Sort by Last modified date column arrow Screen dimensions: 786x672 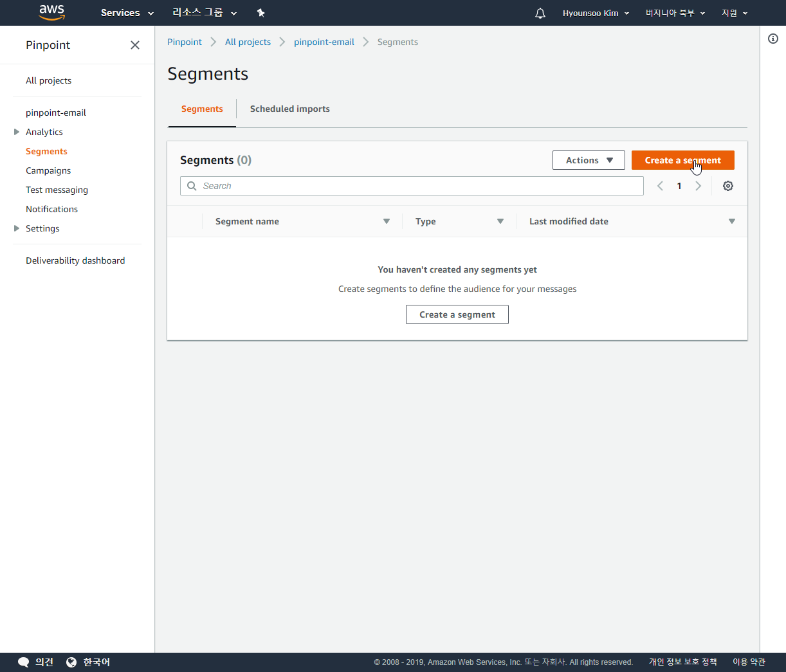[732, 221]
